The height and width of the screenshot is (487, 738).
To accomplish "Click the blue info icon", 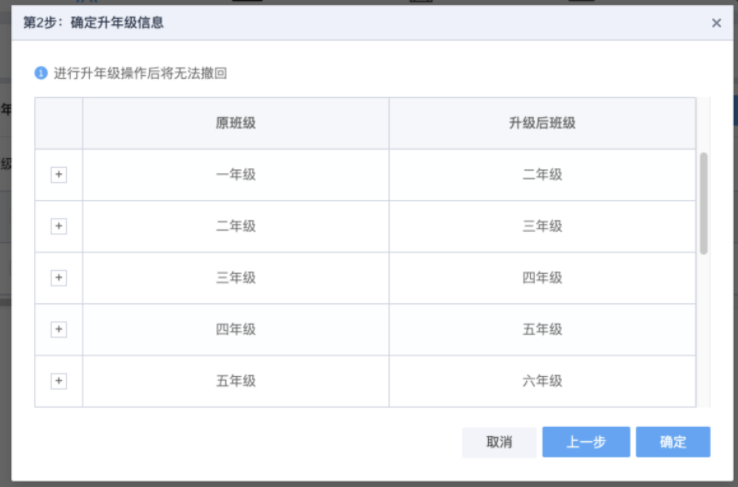I will coord(41,73).
